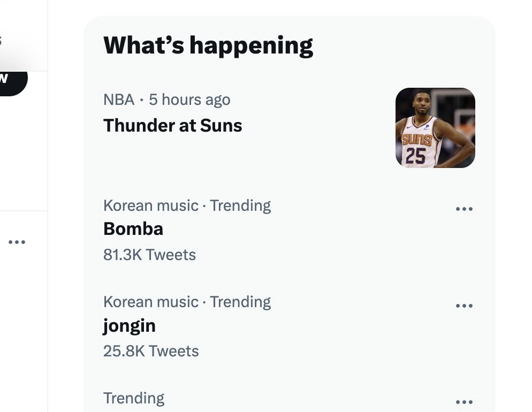Viewport: 532px width, 412px height.
Task: Open more options for Bomba trend
Action: pos(464,209)
